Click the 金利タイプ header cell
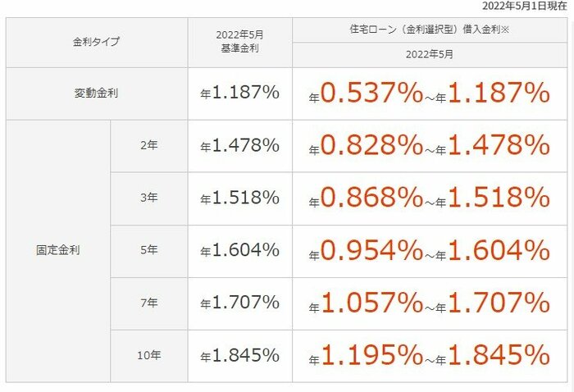Screen dimensions: 574x392 point(96,41)
